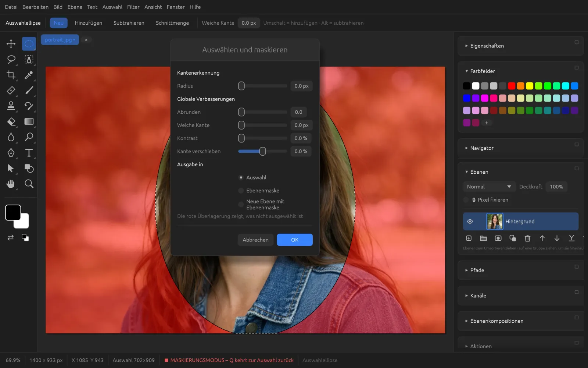Swap foreground and background colors
Viewport: 588px width, 368px height.
click(11, 238)
